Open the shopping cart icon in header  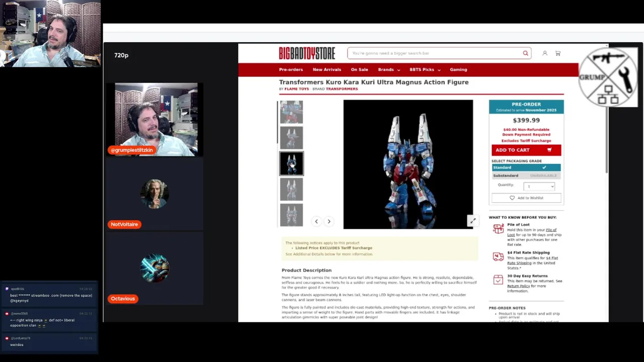557,53
